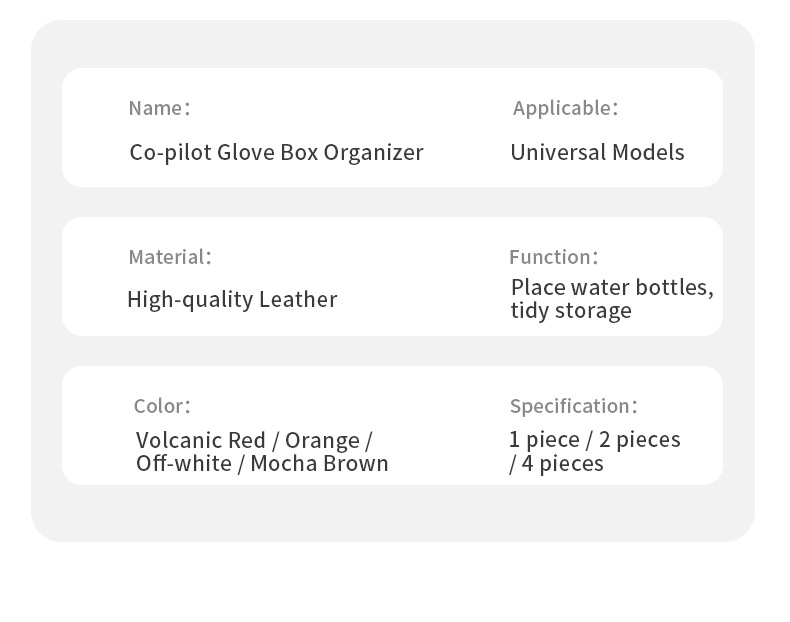
Task: Select Volcanic Red color option text
Action: pyautogui.click(x=200, y=440)
